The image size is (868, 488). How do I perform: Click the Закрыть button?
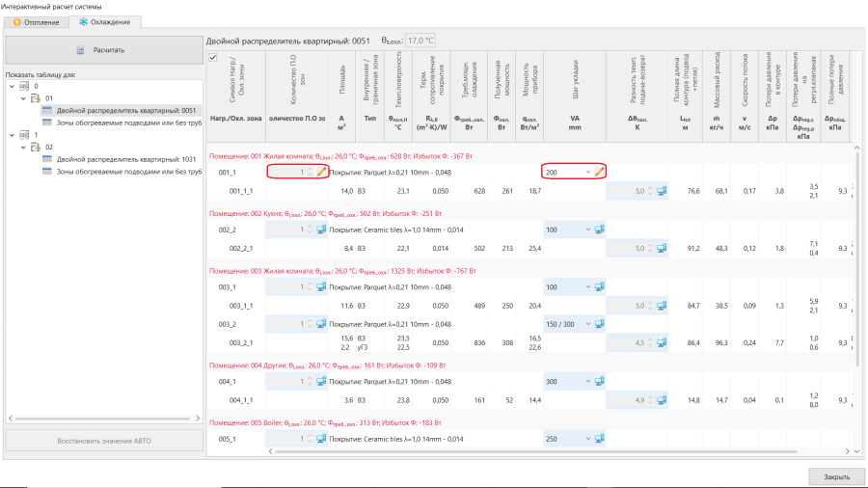(x=836, y=476)
